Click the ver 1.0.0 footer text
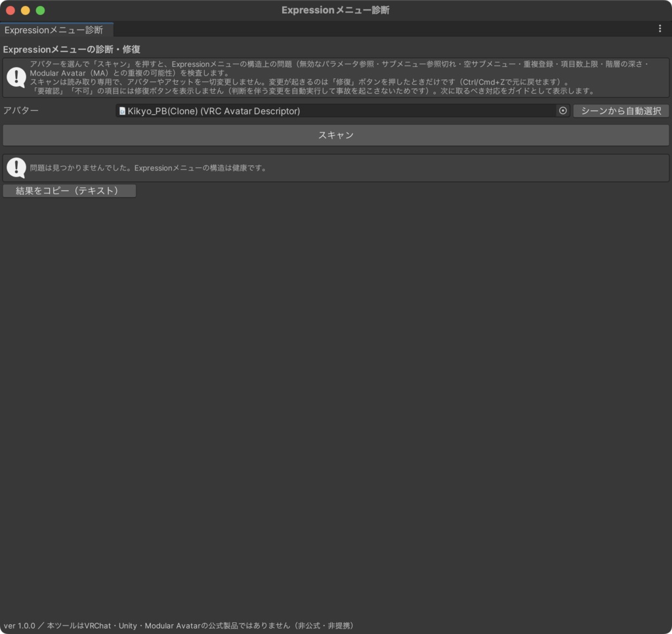 179,625
